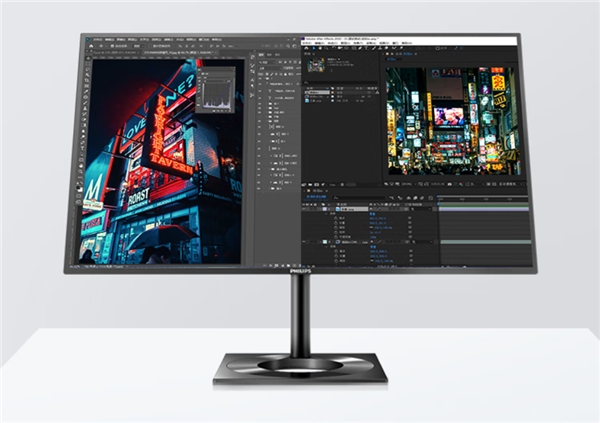This screenshot has width=600, height=423.
Task: Click the curves histogram graph in Photoshop
Action: (217, 94)
